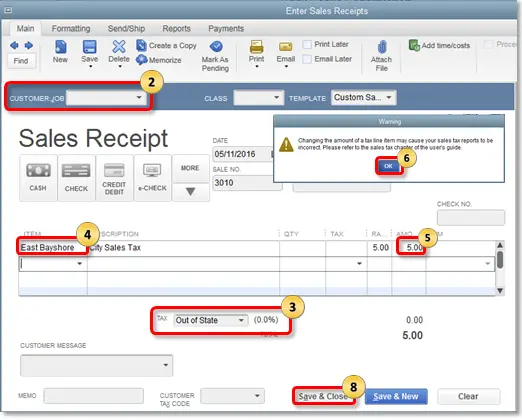The width and height of the screenshot is (522, 420).
Task: Enable the Print Later checkbox
Action: (x=307, y=44)
